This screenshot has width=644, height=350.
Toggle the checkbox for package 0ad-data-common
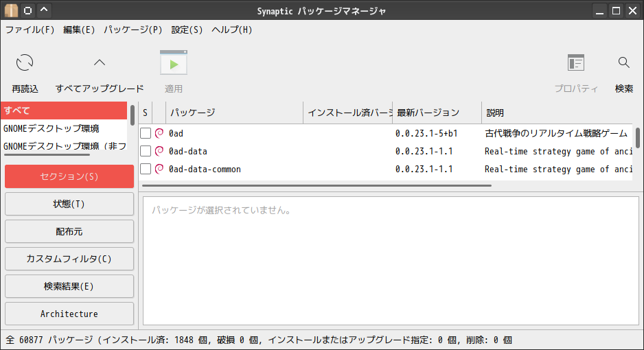[x=146, y=169]
